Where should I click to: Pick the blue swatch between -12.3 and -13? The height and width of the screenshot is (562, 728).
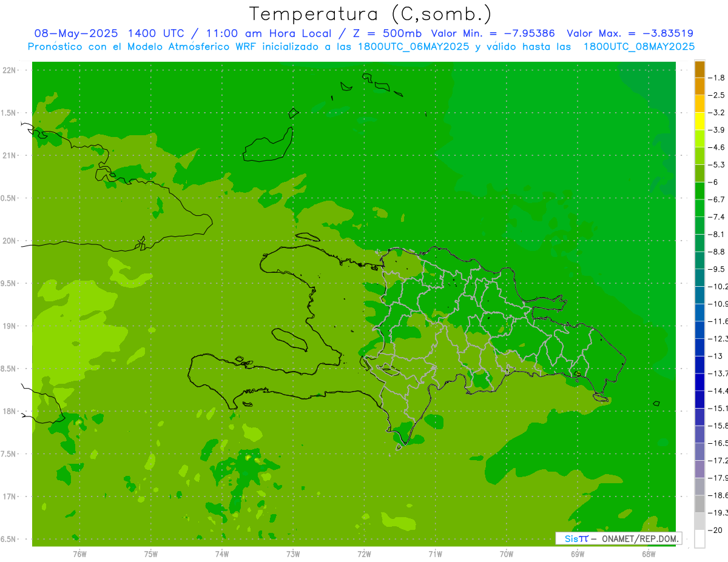tap(699, 348)
